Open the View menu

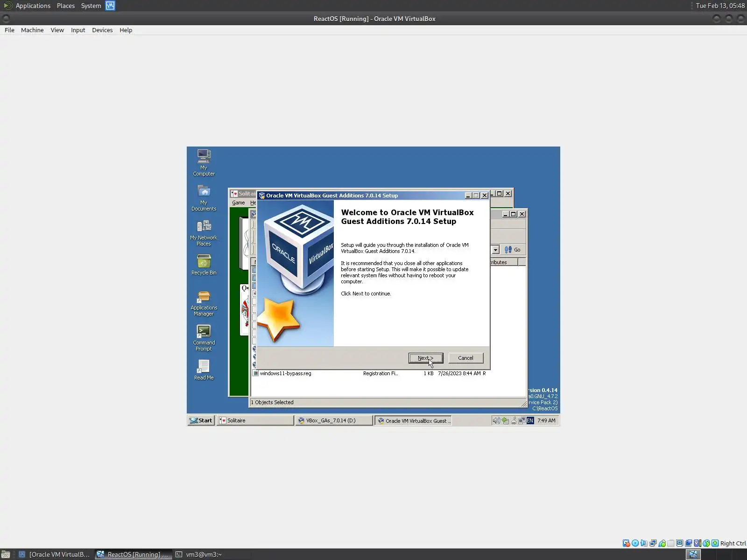click(57, 30)
